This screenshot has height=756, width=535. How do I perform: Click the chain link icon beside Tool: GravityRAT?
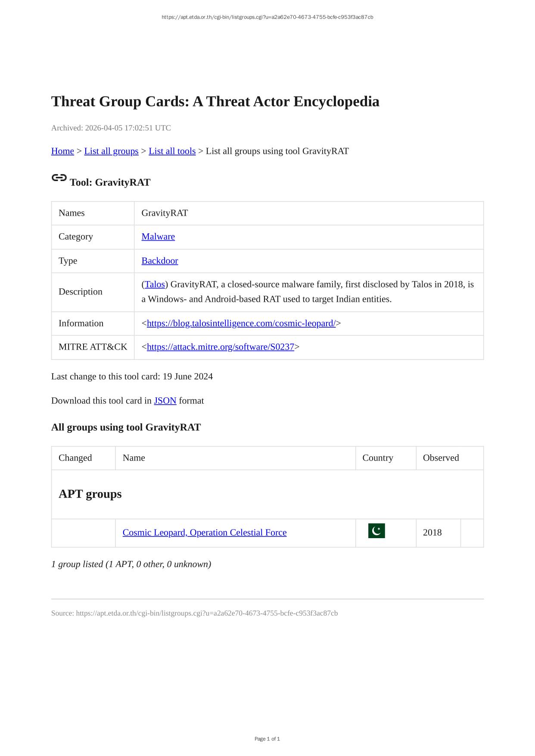(59, 178)
